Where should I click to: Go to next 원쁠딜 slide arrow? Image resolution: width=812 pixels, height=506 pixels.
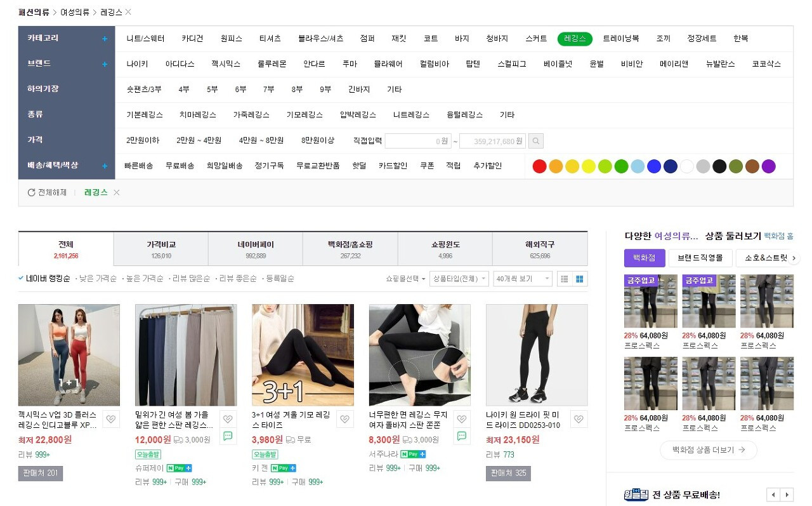pyautogui.click(x=787, y=495)
